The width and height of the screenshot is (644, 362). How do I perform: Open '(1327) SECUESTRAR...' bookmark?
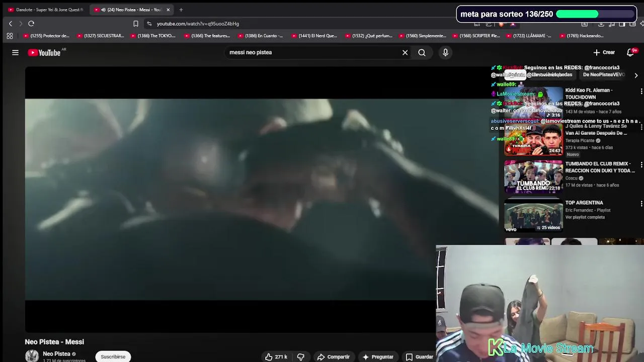[100, 36]
